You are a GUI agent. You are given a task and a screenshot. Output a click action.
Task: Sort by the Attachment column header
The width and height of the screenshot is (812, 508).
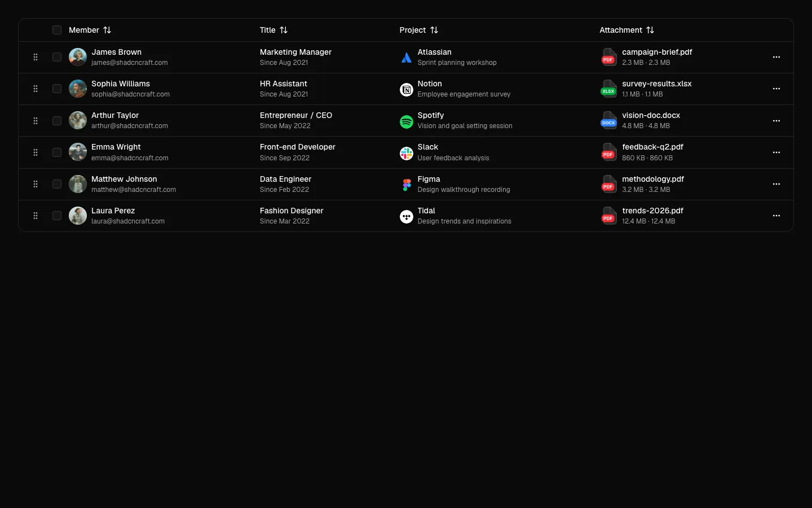point(627,30)
